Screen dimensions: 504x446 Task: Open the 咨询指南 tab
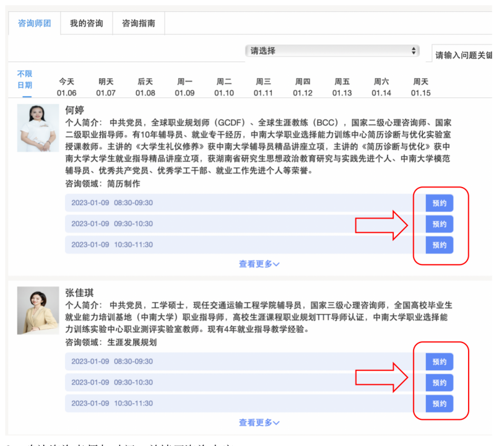[x=138, y=24]
